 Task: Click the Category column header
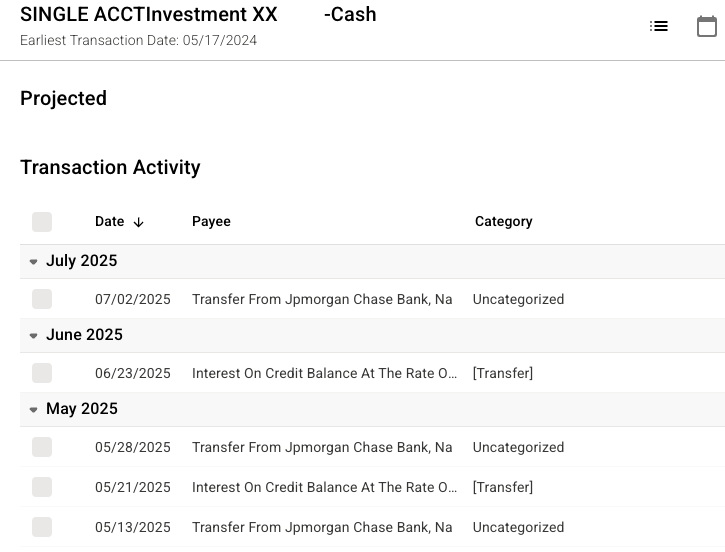point(503,222)
